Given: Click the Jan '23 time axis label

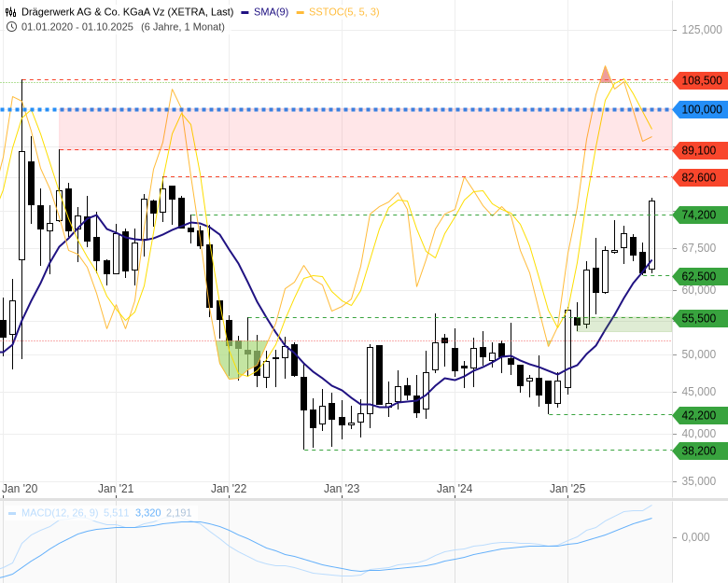Looking at the screenshot, I should click(342, 488).
